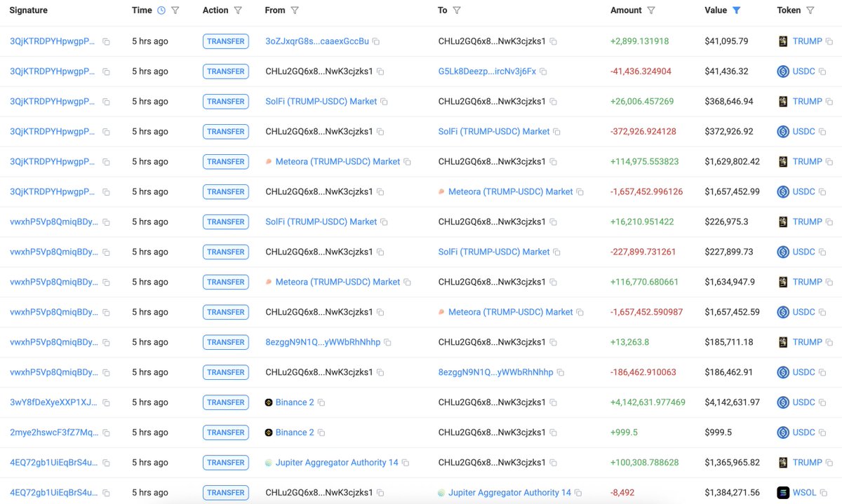Screen dimensions: 842x504
Task: Select the amount +4,142,631.977469
Action: click(x=648, y=402)
